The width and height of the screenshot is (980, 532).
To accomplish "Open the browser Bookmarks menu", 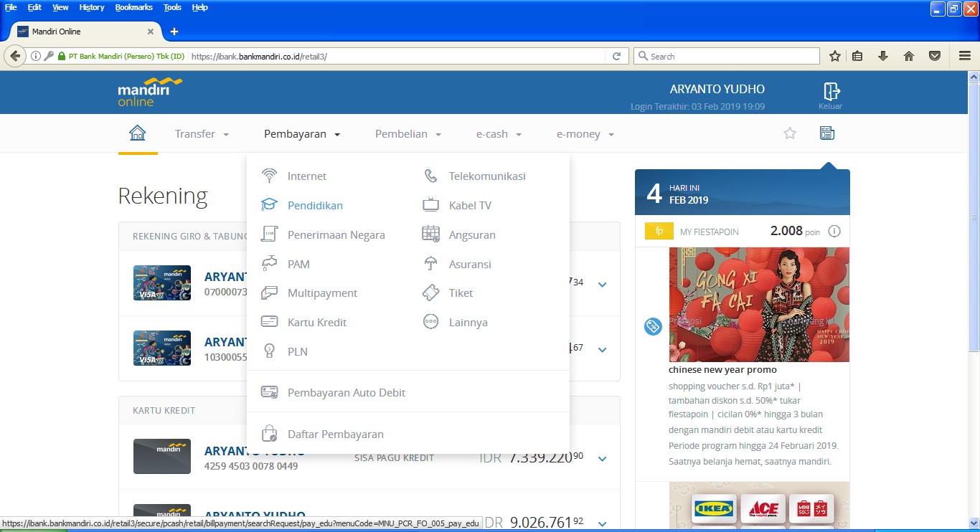I will point(133,7).
